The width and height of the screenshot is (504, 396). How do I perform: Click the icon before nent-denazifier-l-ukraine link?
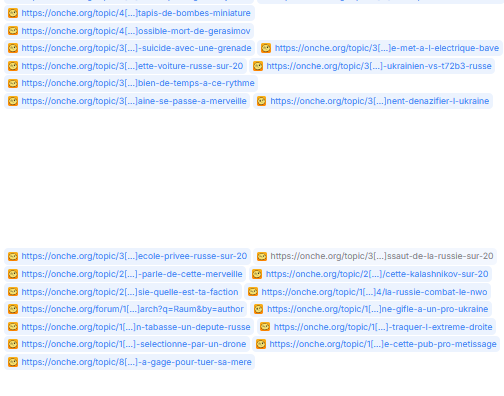tap(261, 101)
